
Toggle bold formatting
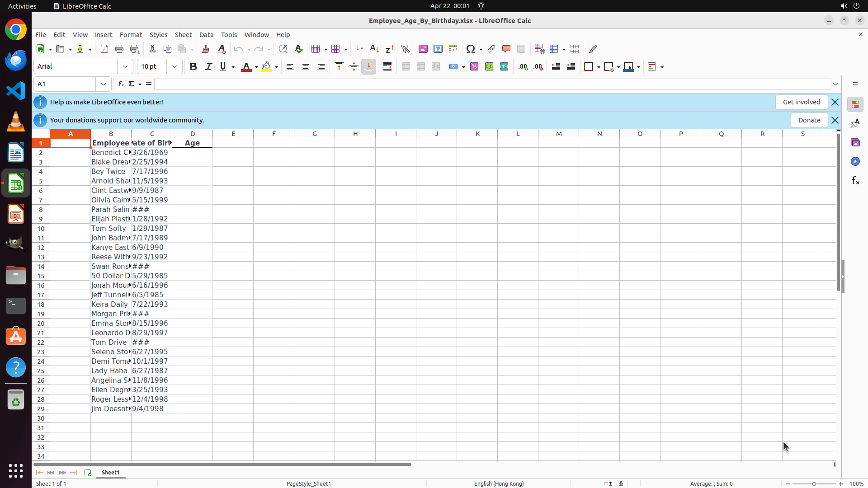tap(193, 67)
